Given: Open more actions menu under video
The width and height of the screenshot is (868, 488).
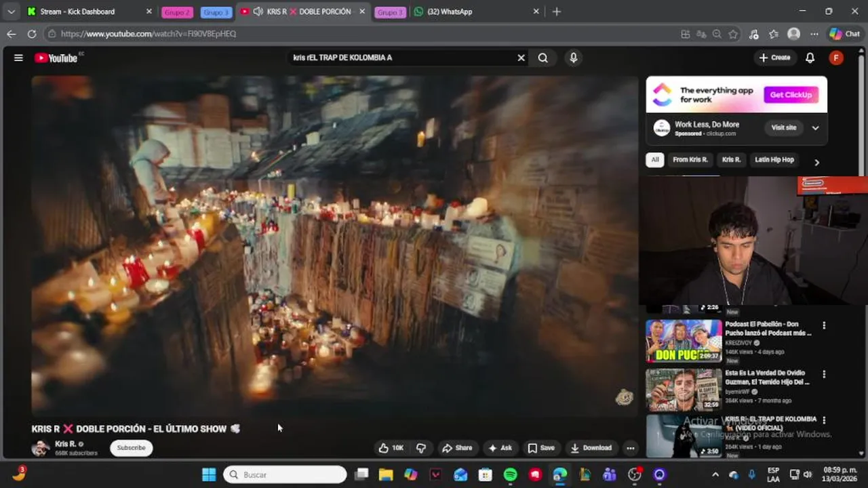Looking at the screenshot, I should (x=631, y=448).
